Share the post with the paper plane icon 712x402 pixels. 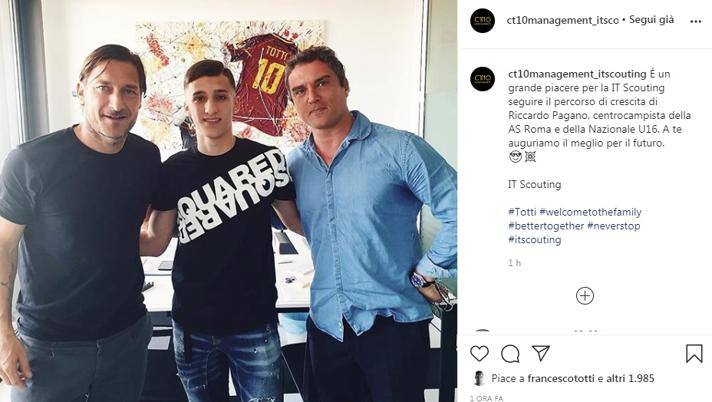pos(541,353)
